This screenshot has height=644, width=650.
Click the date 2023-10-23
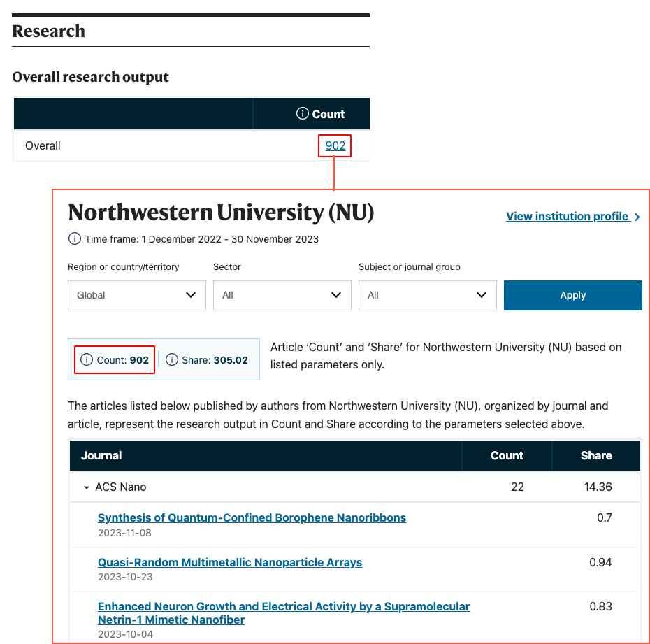pos(125,578)
